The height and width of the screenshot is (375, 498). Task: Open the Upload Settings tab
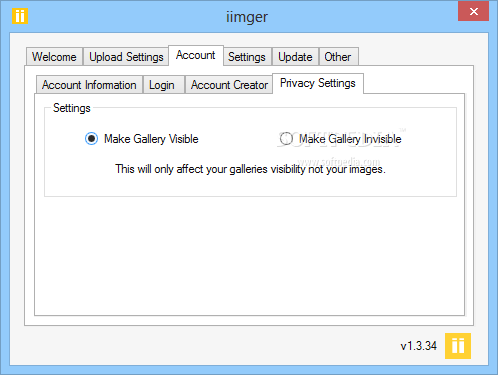pos(126,57)
